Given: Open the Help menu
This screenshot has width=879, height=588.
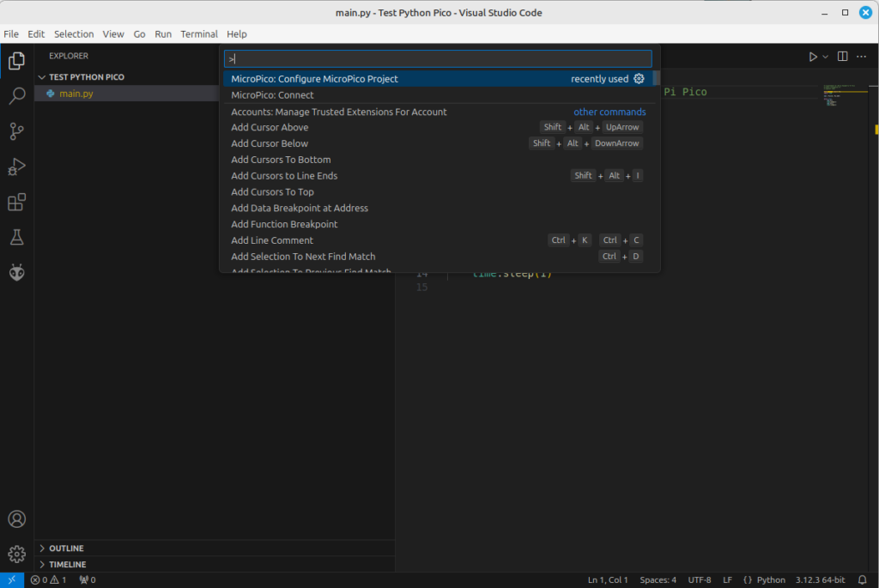Looking at the screenshot, I should pyautogui.click(x=237, y=34).
